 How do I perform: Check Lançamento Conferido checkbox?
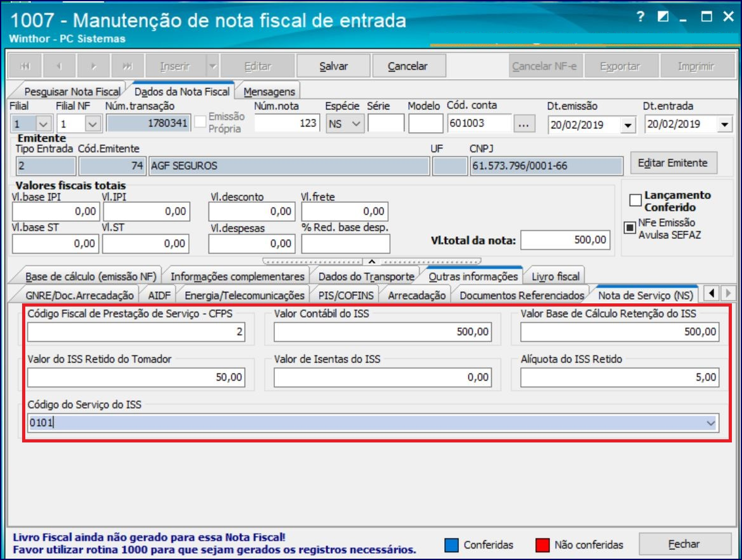coord(636,200)
